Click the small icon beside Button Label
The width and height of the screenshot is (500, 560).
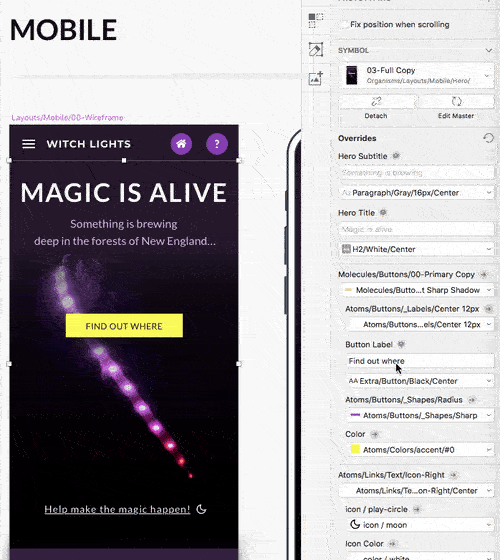pos(401,344)
